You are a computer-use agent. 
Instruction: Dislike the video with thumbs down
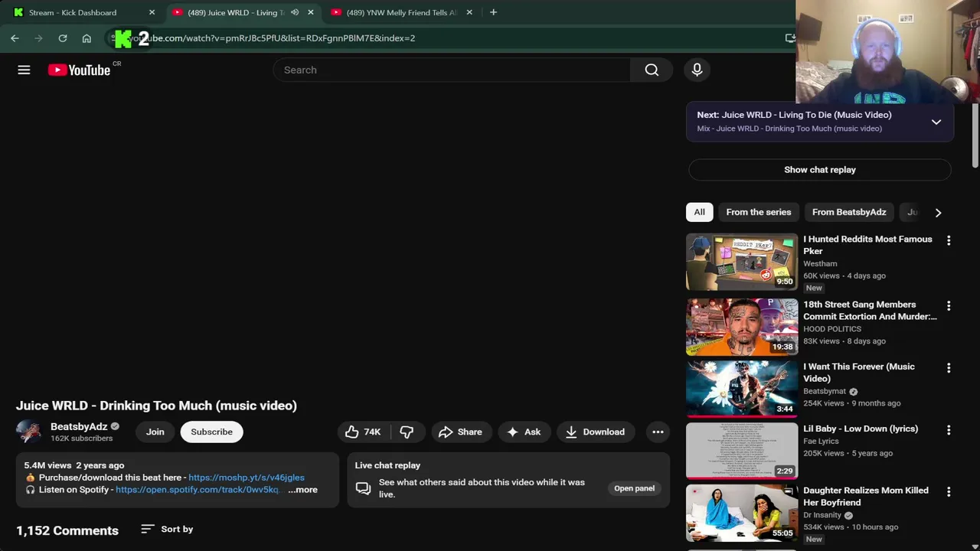407,432
